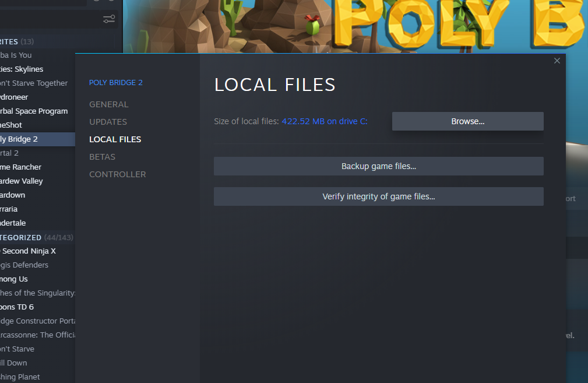Open the library filter settings icon
Image resolution: width=588 pixels, height=383 pixels.
(x=109, y=19)
